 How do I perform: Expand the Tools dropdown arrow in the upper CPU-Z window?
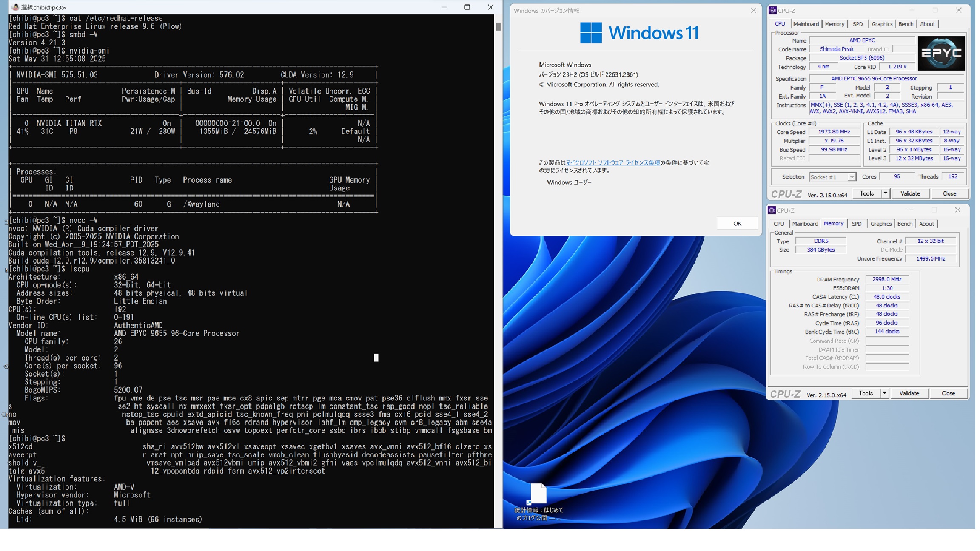click(x=885, y=193)
